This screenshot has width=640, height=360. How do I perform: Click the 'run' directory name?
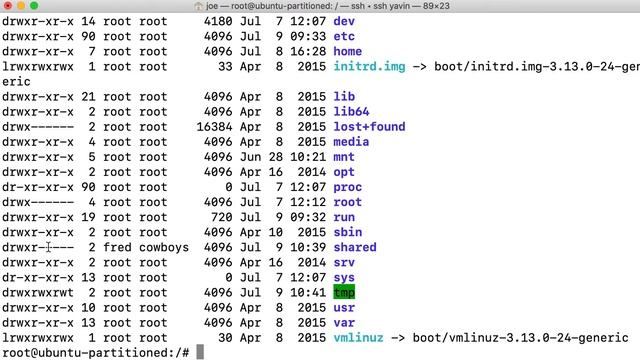click(344, 218)
